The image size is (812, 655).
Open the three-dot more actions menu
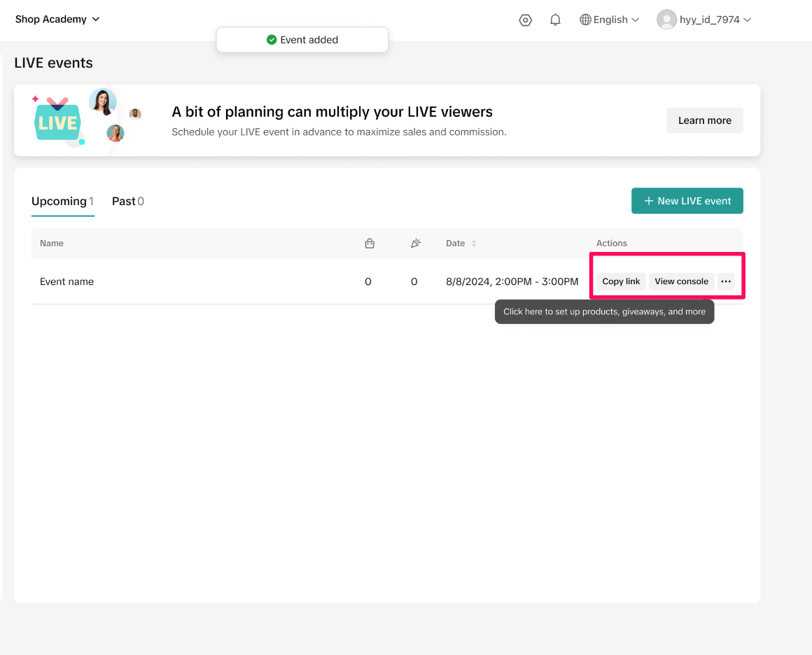[726, 281]
